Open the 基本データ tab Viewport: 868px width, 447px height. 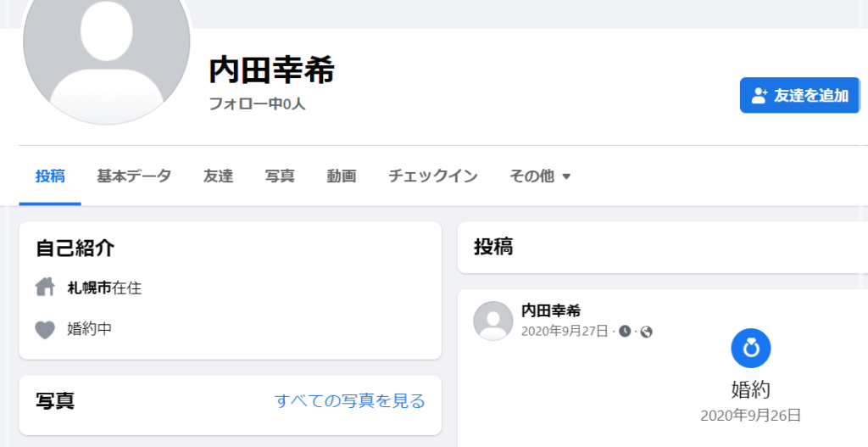pyautogui.click(x=134, y=176)
